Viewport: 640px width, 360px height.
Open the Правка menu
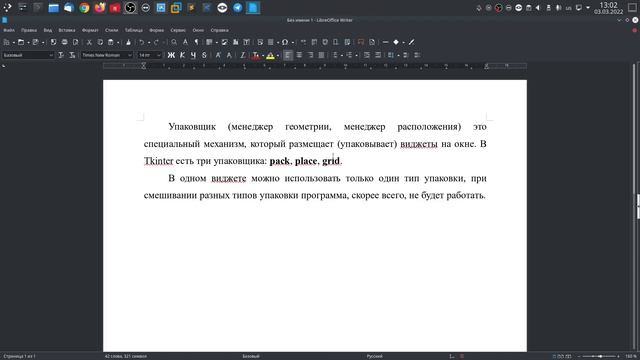click(x=29, y=30)
